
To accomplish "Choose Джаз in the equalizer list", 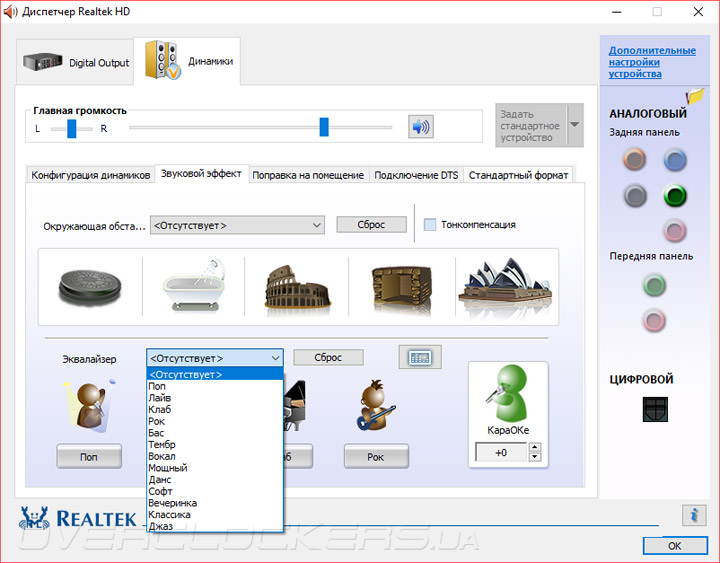I will coord(214,526).
